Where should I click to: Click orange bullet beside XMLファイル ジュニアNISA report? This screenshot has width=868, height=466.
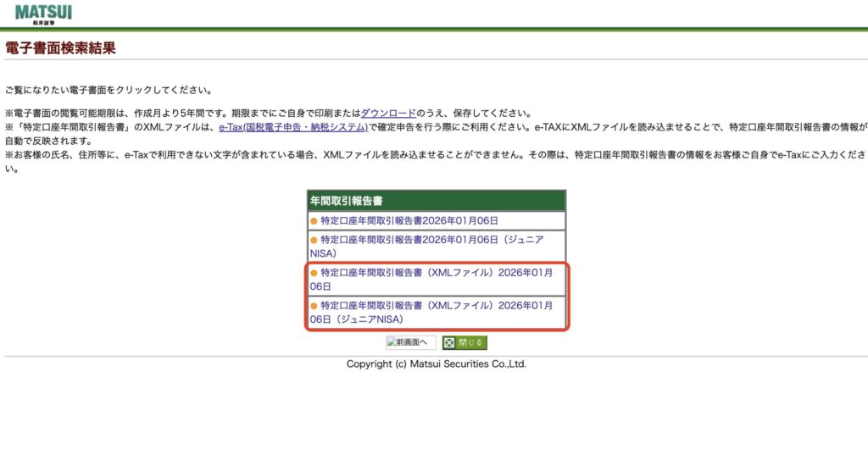pyautogui.click(x=314, y=306)
